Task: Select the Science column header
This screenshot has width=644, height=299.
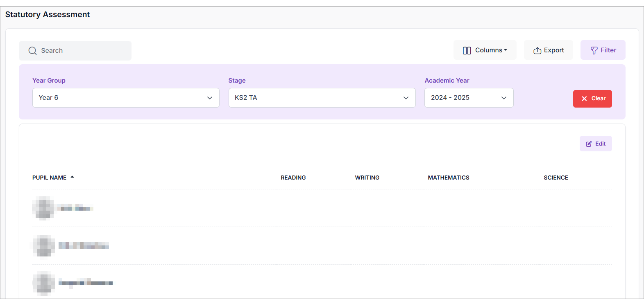Action: (x=556, y=178)
